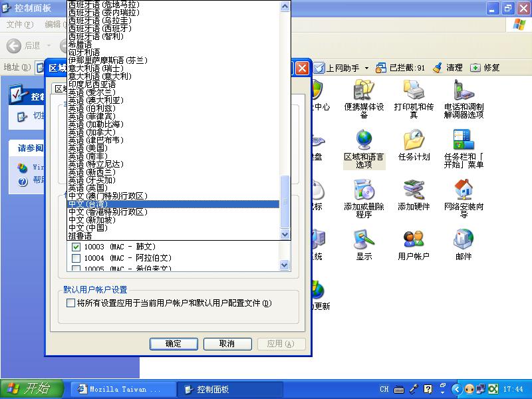The width and height of the screenshot is (532, 399).
Task: Open the 便携媒体设备 icon
Action: 364,90
